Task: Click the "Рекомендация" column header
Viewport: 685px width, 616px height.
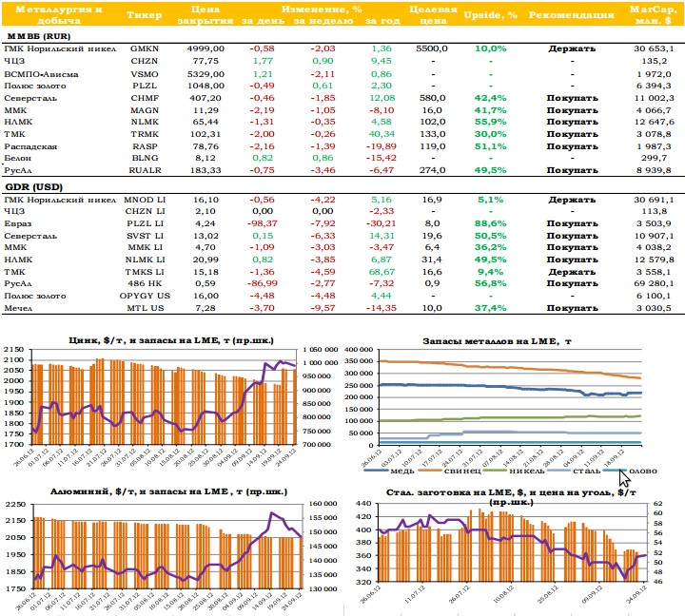Action: [x=572, y=15]
